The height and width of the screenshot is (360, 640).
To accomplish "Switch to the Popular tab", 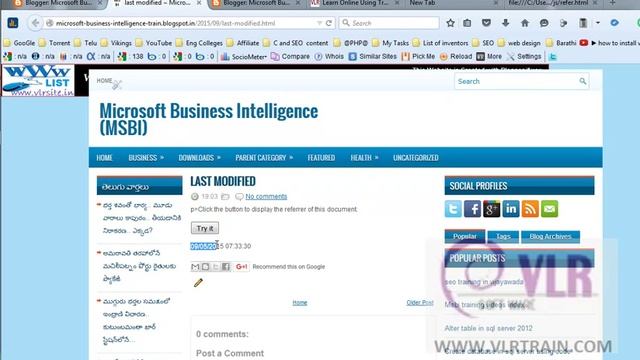I will [x=464, y=236].
